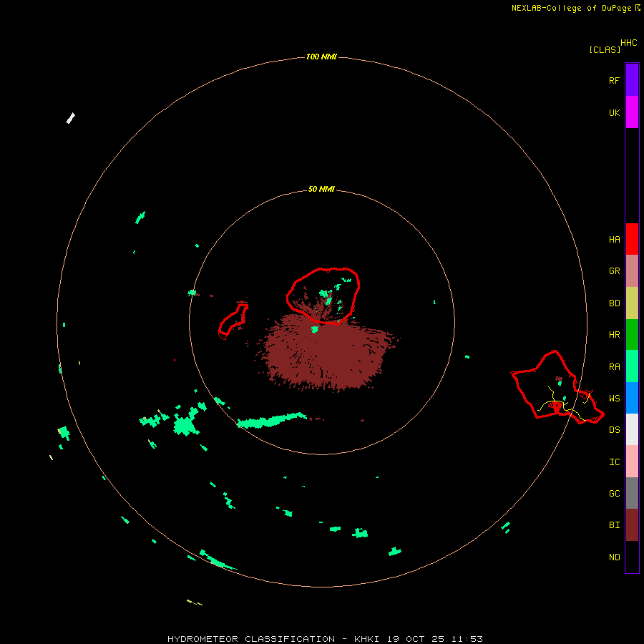This screenshot has width=644, height=644.
Task: Click the RA light green swatch
Action: [632, 366]
